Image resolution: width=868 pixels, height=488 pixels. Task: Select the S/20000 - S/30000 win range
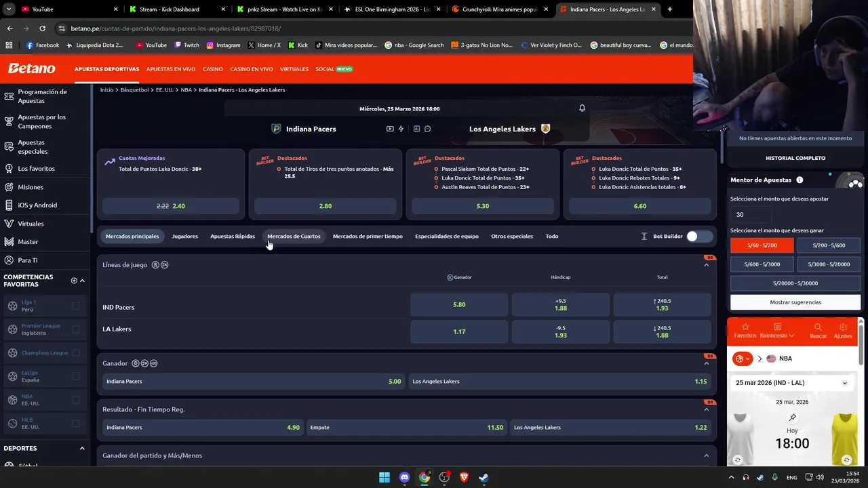(x=795, y=283)
